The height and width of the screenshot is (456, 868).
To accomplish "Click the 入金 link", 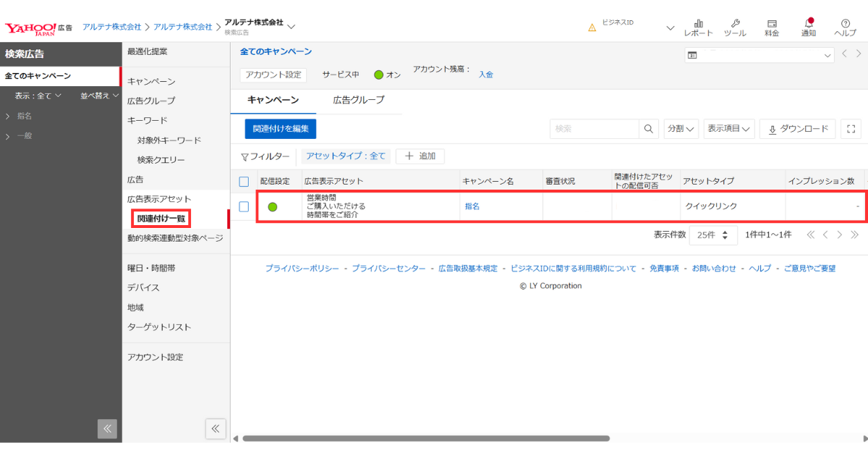I will 486,75.
